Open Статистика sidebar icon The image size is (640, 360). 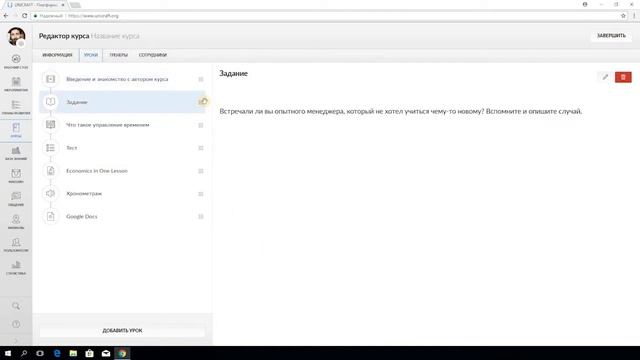pyautogui.click(x=16, y=268)
